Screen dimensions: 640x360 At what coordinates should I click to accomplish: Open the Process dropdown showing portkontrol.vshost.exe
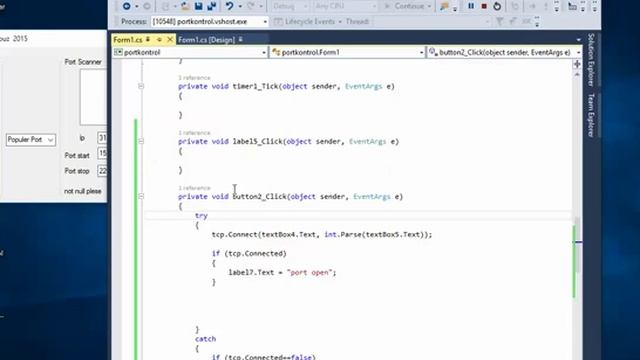(210, 22)
